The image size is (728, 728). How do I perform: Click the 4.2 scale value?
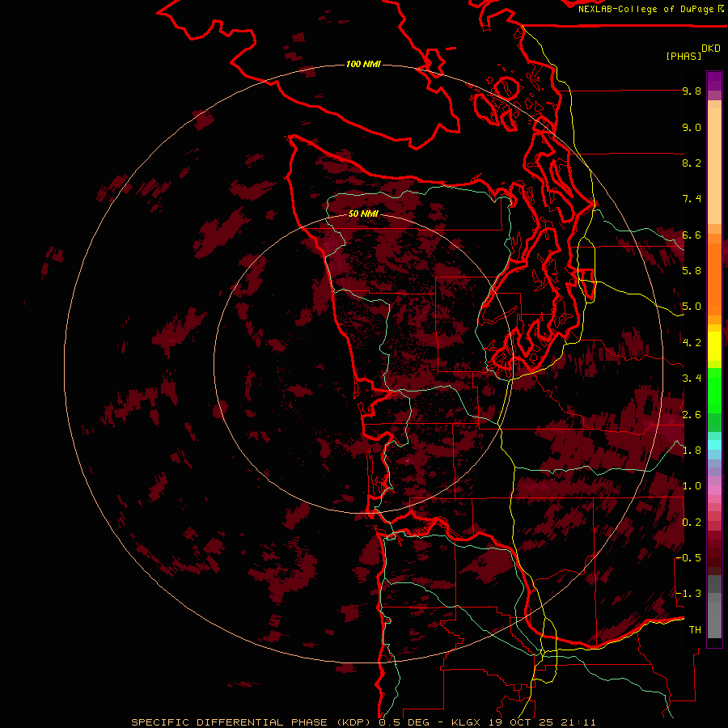[692, 343]
